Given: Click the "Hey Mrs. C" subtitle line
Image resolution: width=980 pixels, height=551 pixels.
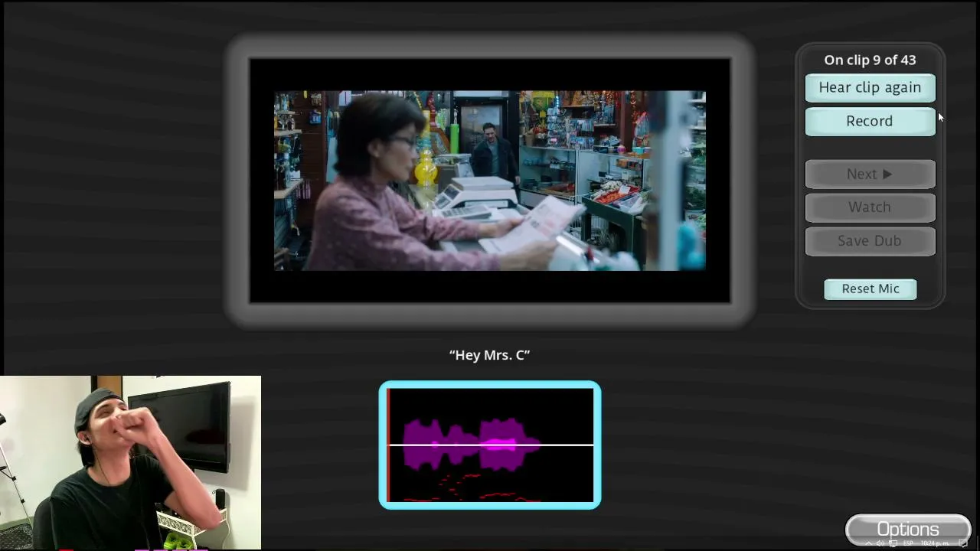Looking at the screenshot, I should click(490, 355).
